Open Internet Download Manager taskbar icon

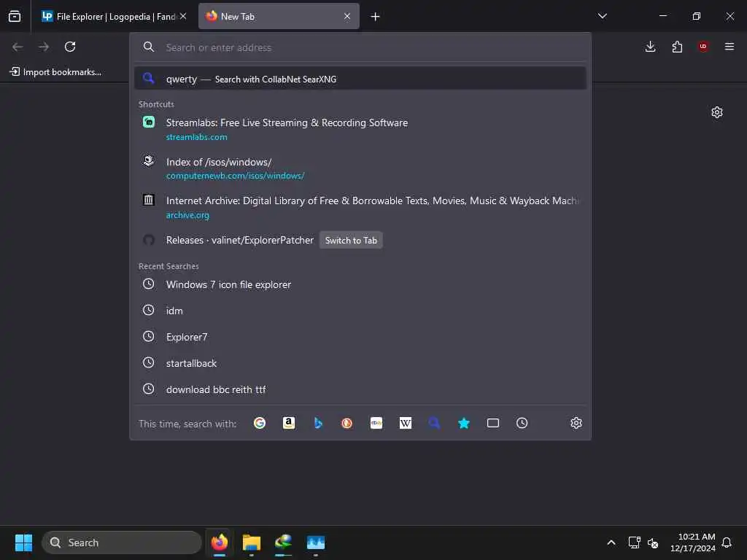284,542
